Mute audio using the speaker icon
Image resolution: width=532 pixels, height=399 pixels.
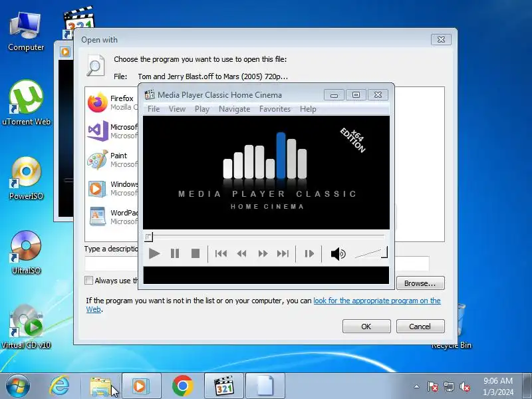338,253
